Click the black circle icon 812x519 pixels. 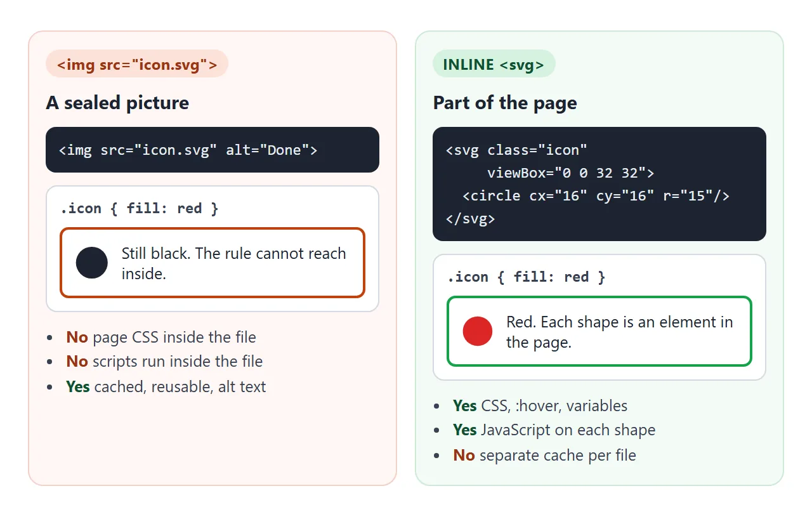[x=92, y=263]
